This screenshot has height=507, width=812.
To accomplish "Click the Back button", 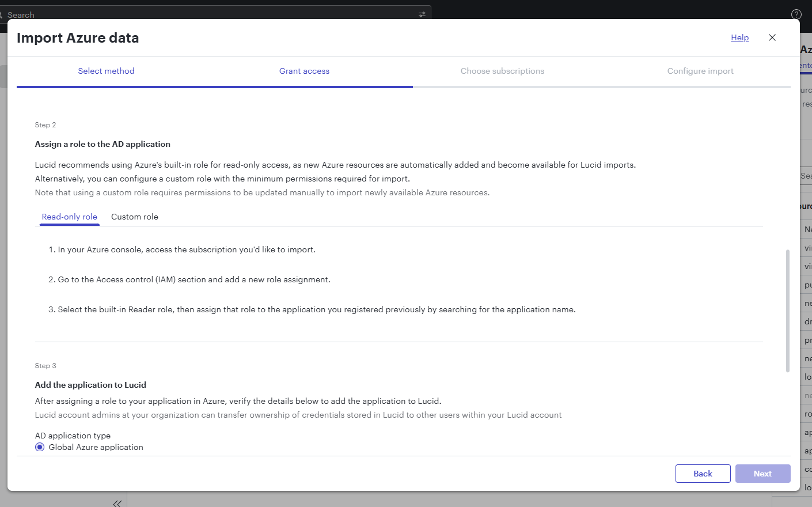I will pyautogui.click(x=703, y=473).
